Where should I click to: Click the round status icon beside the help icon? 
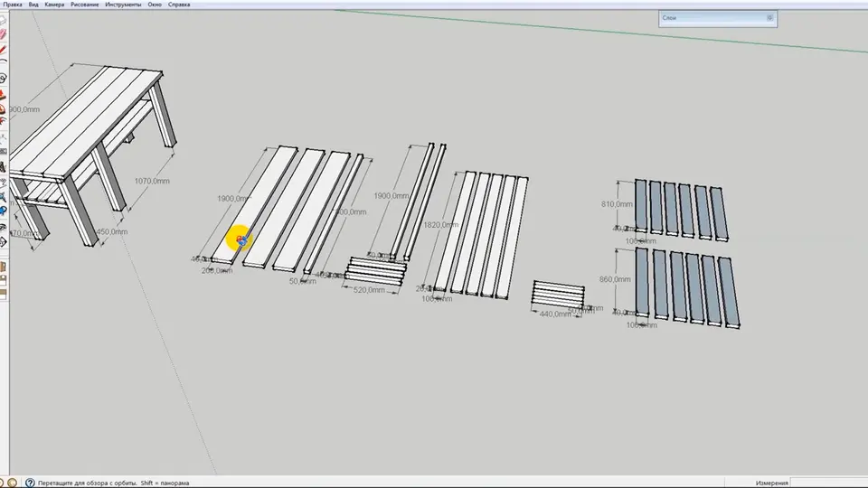pyautogui.click(x=12, y=483)
